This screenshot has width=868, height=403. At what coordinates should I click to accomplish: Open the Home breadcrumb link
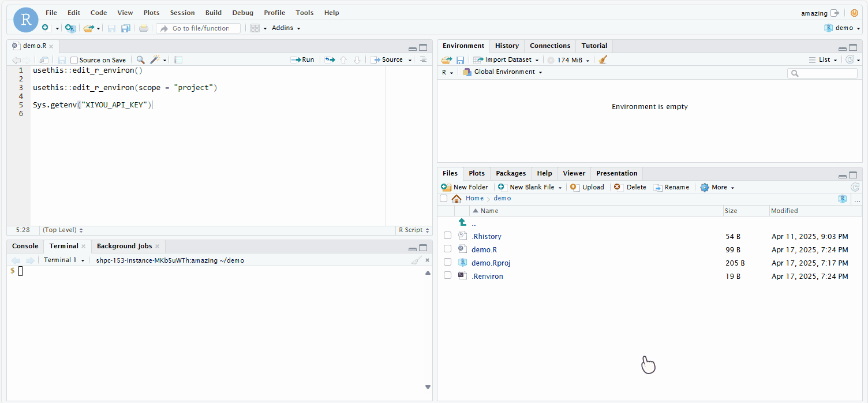tap(474, 197)
